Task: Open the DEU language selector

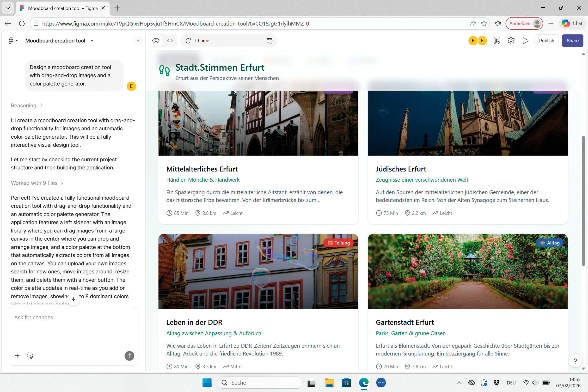Action: (x=511, y=383)
